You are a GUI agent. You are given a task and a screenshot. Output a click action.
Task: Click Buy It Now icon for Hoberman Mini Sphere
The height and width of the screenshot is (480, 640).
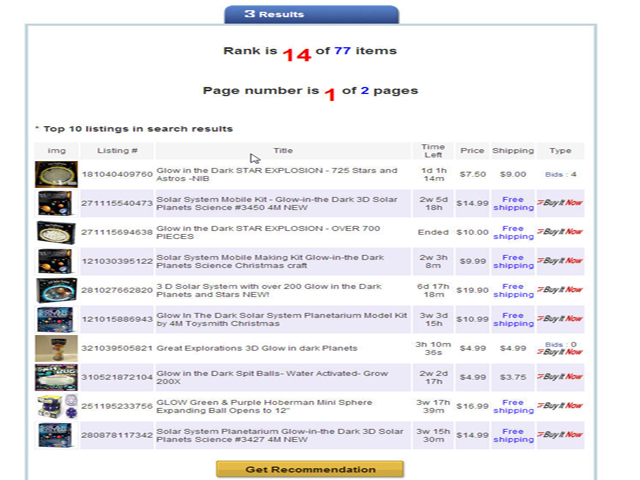pos(560,405)
